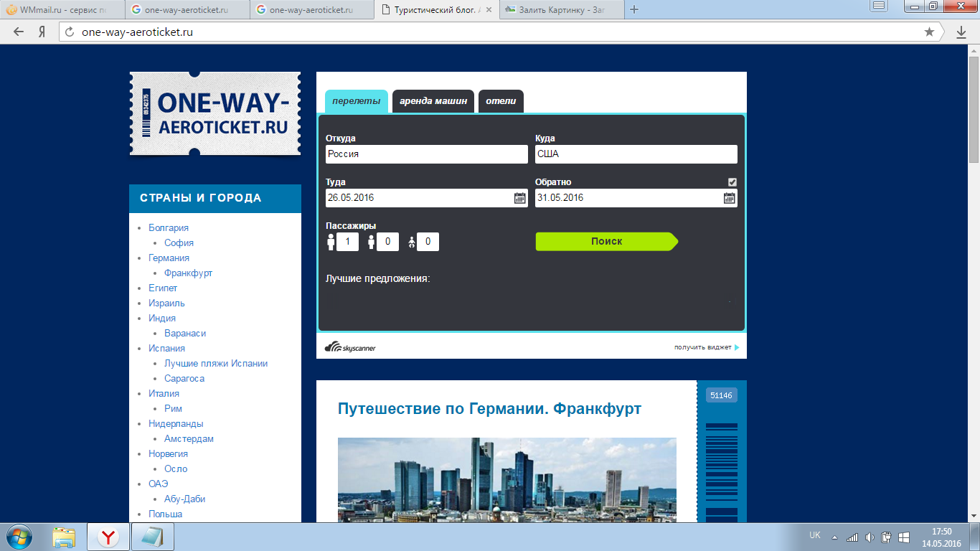Go back using the browser back arrow
Screen dimensions: 980x551
[19, 32]
